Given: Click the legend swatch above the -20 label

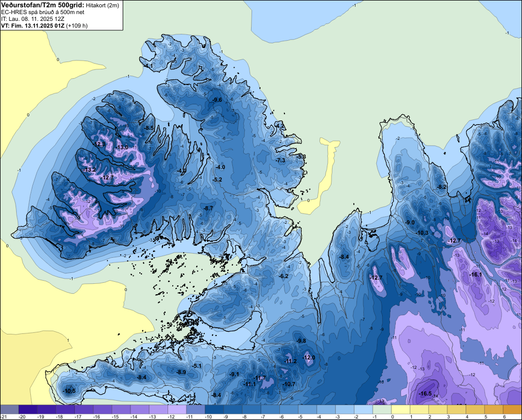Looking at the screenshot, I should 28,410.
